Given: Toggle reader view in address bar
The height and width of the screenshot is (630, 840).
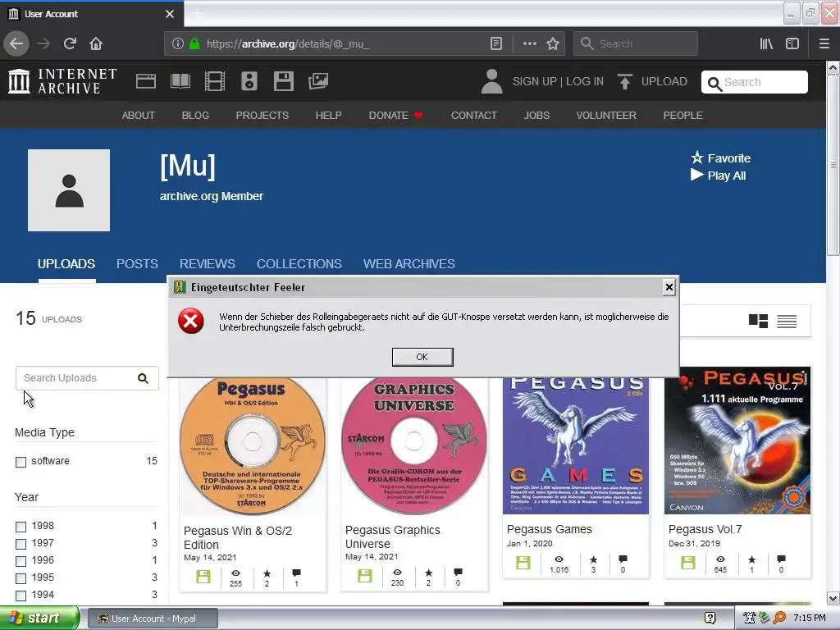Looking at the screenshot, I should pos(496,44).
